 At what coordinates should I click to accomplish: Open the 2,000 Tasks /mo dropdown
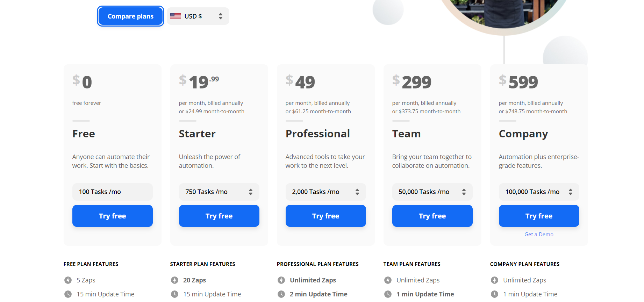pyautogui.click(x=326, y=192)
